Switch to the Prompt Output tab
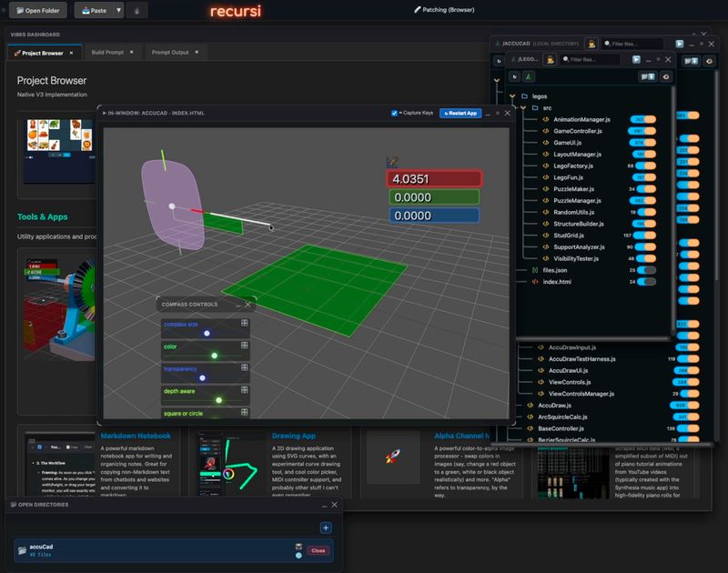This screenshot has width=728, height=573. point(170,53)
